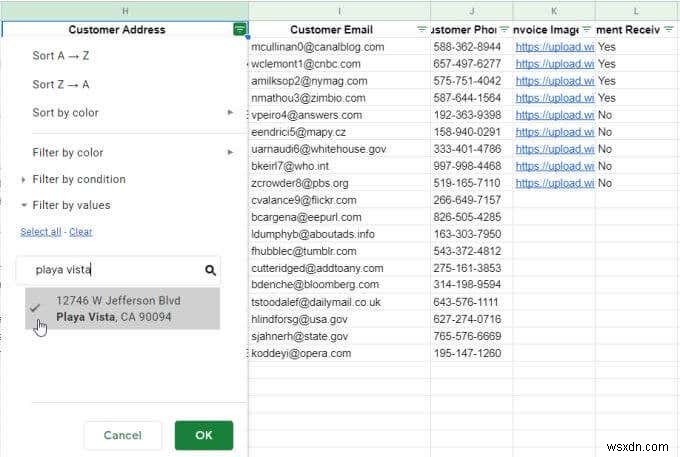Open the Payment Received column filter

click(669, 30)
